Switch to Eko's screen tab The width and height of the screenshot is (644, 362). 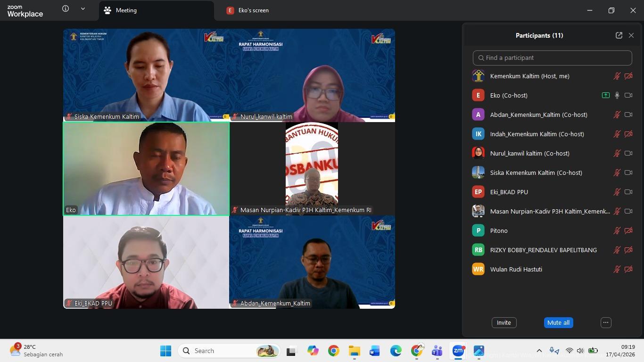coord(253,9)
